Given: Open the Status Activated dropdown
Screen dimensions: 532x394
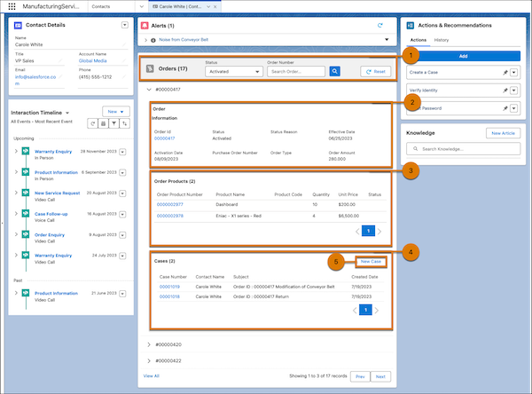Looking at the screenshot, I should click(x=234, y=72).
